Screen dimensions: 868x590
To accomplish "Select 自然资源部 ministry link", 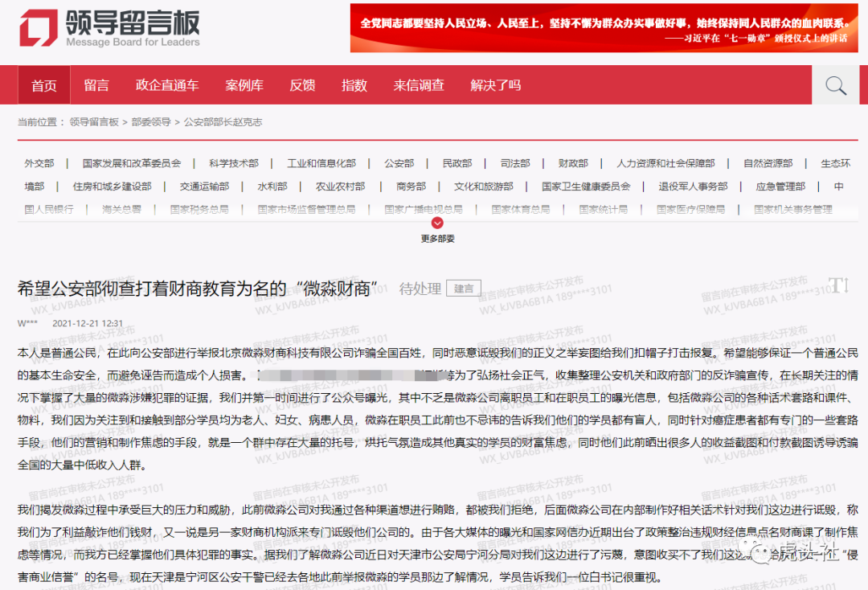I will tap(768, 163).
